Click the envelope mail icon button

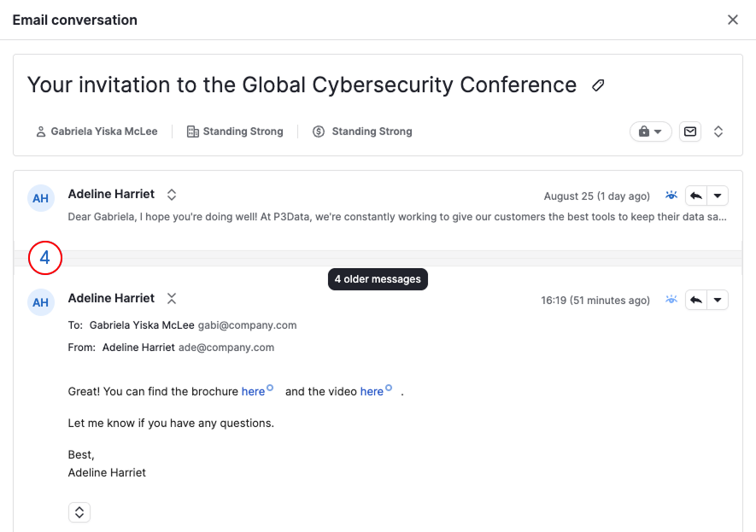[690, 132]
